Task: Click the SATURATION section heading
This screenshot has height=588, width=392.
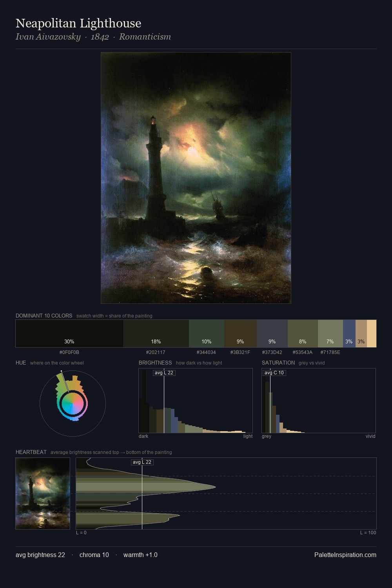Action: pos(278,363)
